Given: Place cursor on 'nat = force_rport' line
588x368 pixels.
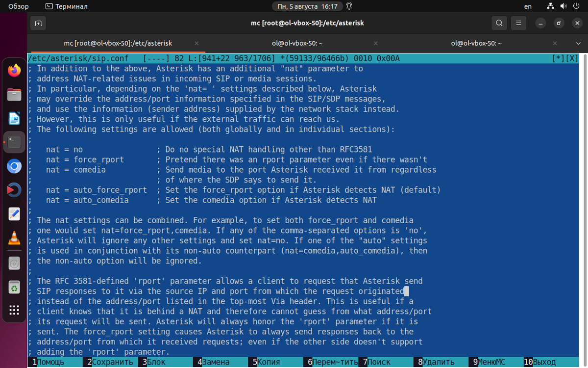Looking at the screenshot, I should [x=85, y=159].
